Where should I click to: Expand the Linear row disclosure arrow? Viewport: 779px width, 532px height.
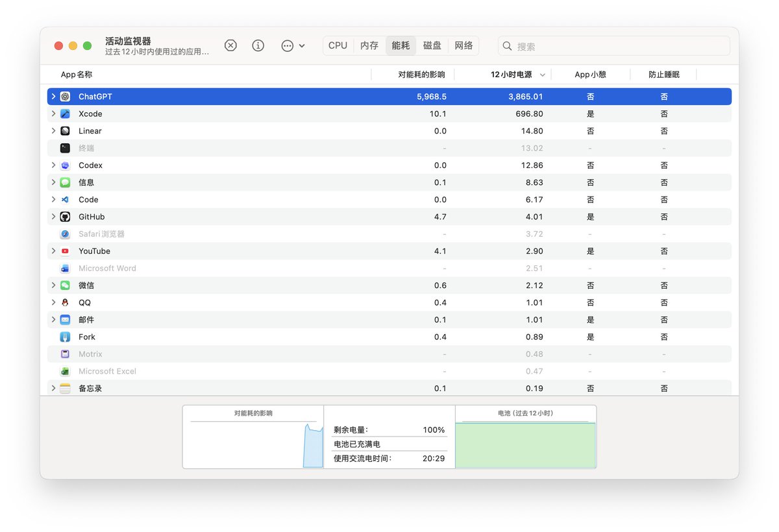pos(53,131)
